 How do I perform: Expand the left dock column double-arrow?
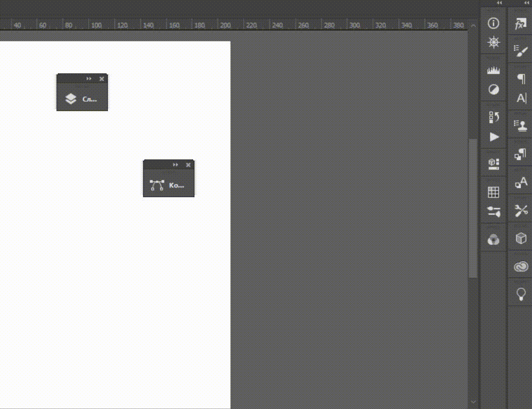(499, 3)
